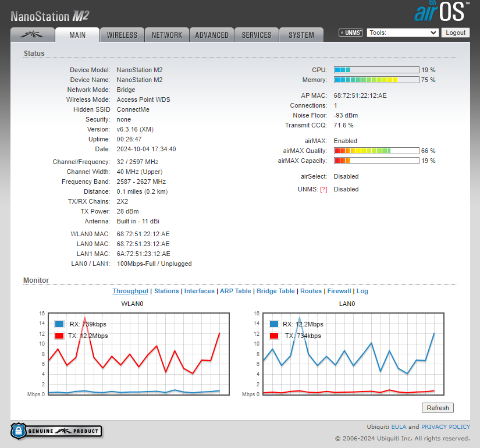Open the NETWORK tab
480x448 pixels.
(167, 35)
